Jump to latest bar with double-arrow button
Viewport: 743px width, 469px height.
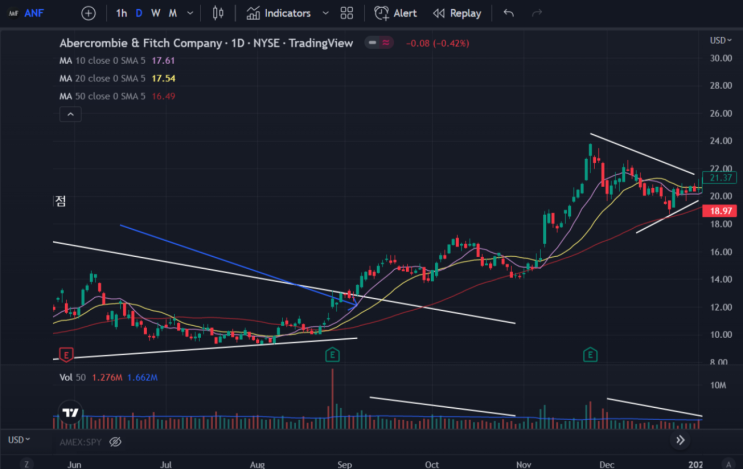coord(680,440)
